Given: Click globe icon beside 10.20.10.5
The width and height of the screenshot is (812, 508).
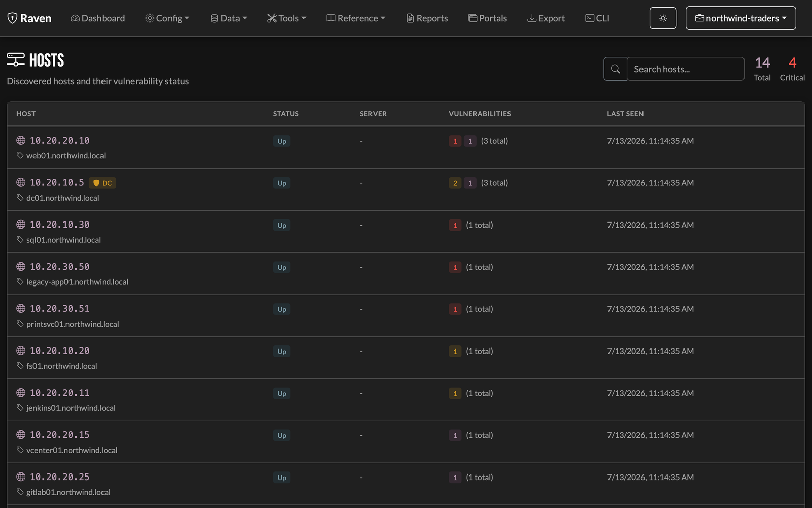Looking at the screenshot, I should point(21,182).
